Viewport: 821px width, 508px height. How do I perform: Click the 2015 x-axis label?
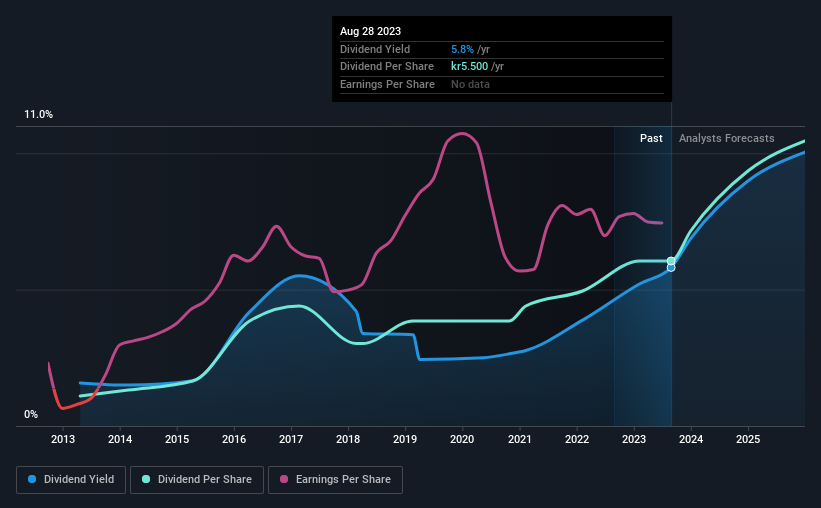pos(177,439)
